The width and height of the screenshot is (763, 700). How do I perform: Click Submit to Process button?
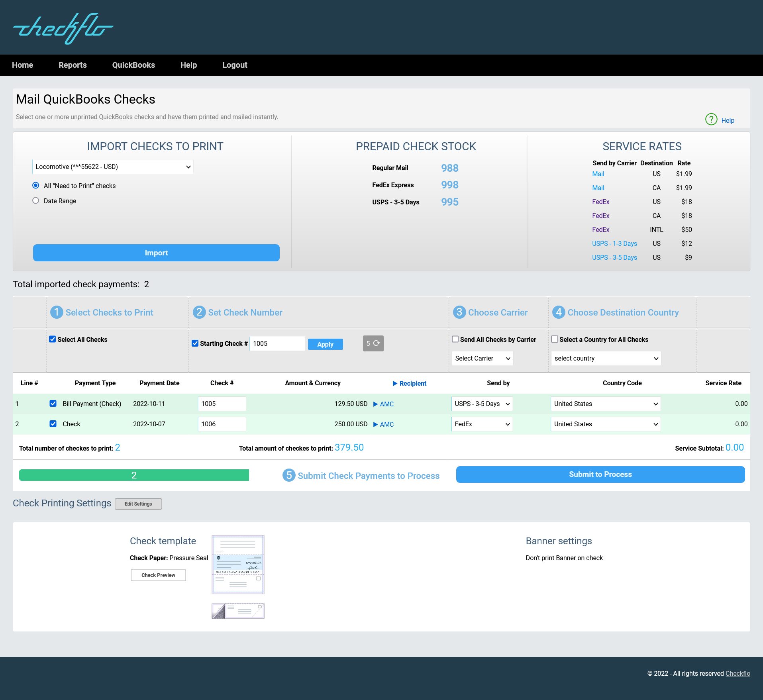tap(600, 474)
